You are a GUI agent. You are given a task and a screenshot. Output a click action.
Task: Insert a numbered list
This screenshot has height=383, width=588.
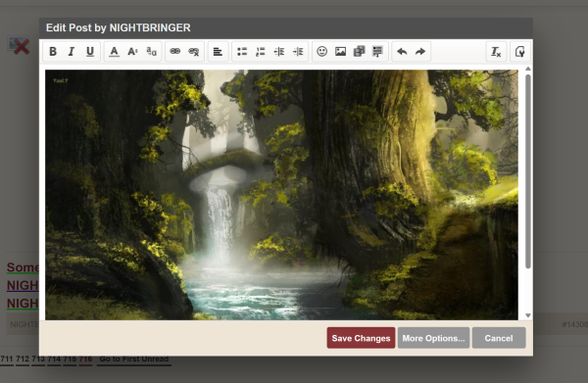click(261, 51)
